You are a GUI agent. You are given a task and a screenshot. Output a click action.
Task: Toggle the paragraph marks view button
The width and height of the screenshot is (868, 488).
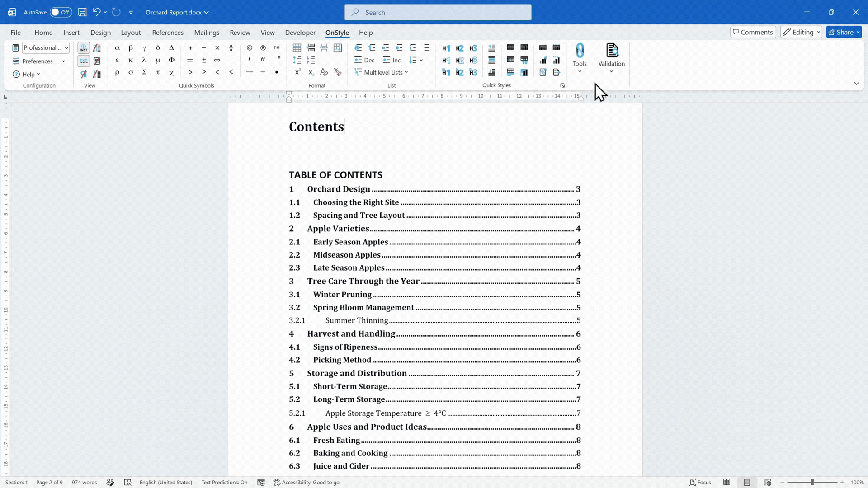[x=84, y=74]
